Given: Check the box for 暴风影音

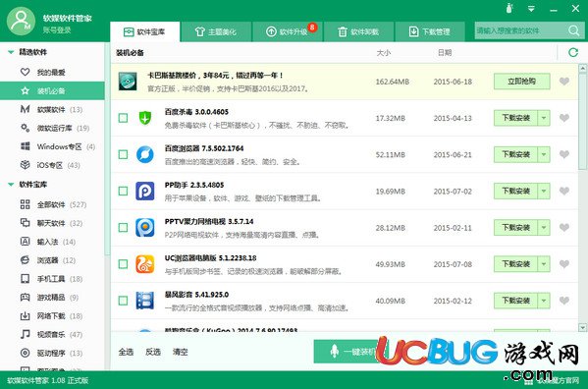Looking at the screenshot, I should click(x=123, y=301).
